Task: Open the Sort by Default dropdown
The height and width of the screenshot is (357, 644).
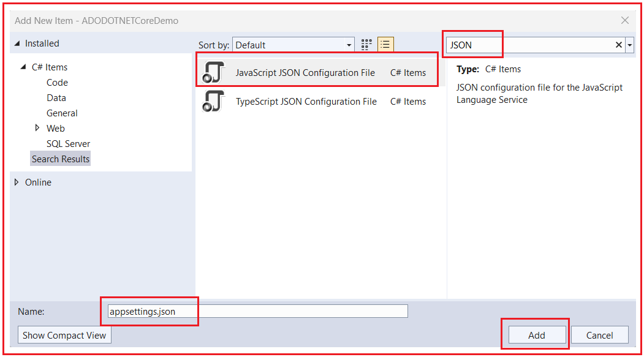Action: click(x=294, y=45)
